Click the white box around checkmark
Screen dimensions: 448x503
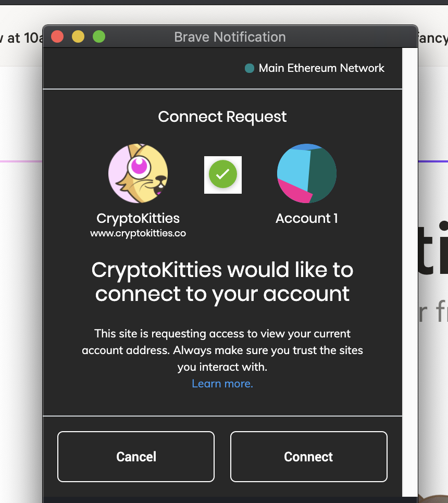(223, 175)
